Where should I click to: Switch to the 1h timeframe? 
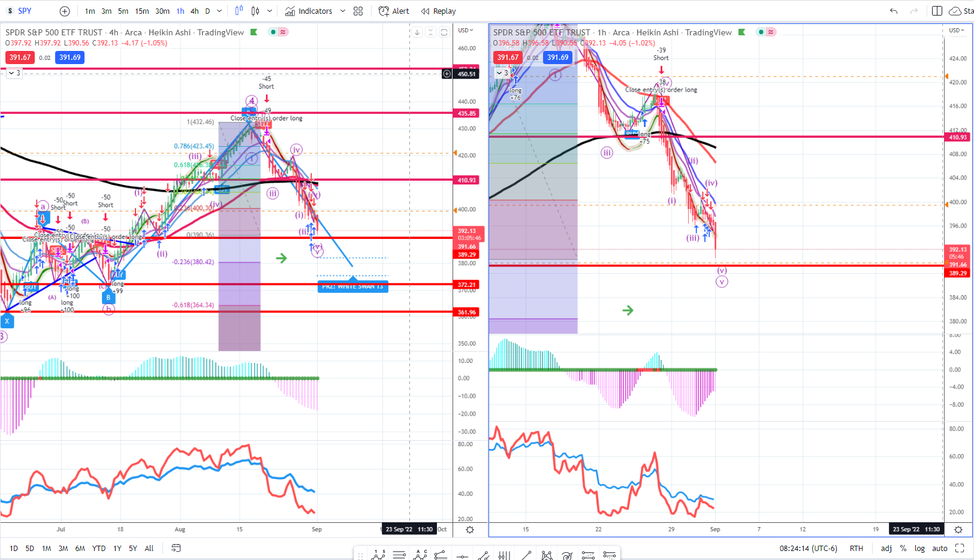(x=180, y=11)
